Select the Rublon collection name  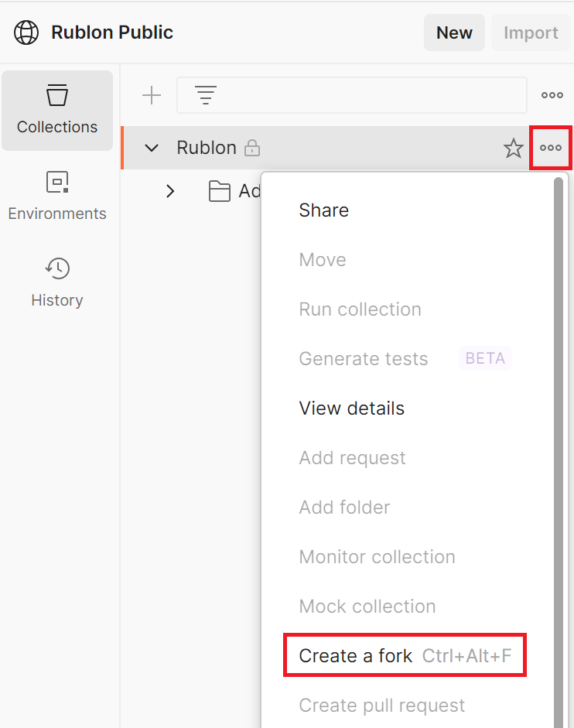[x=207, y=148]
